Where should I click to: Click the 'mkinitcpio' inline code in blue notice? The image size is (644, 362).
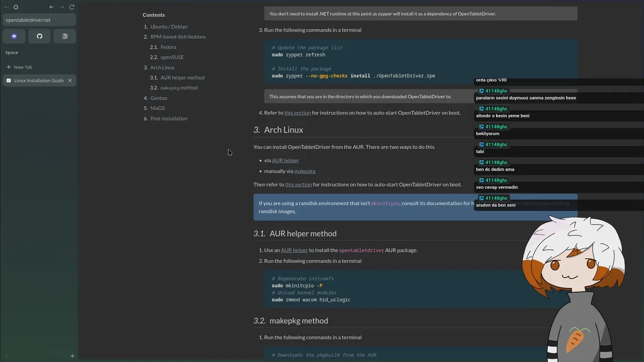(x=385, y=204)
